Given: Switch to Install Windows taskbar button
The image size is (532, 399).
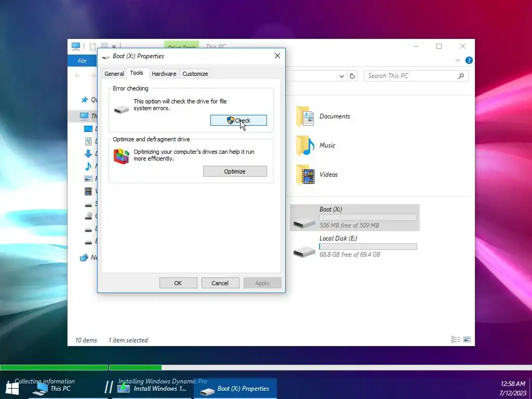Looking at the screenshot, I should (x=152, y=389).
